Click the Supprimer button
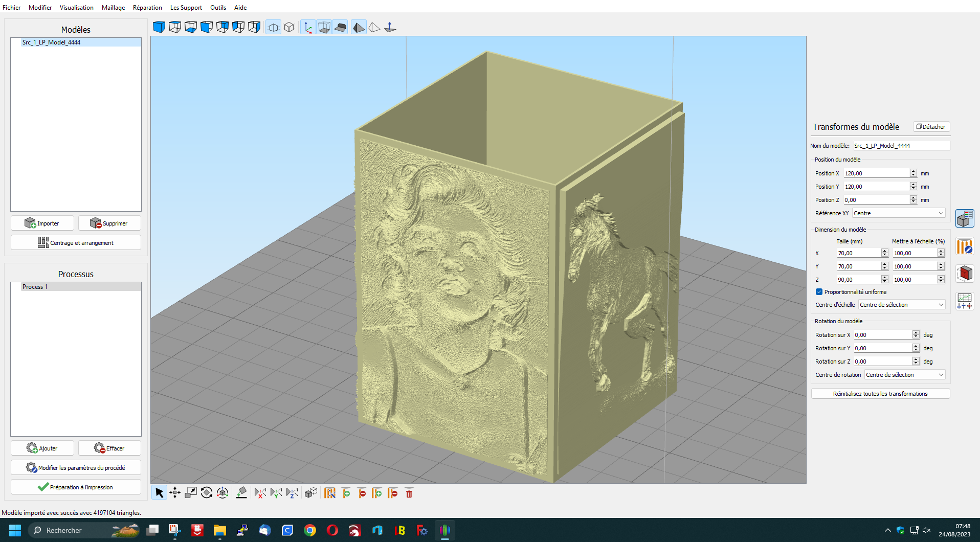Image resolution: width=980 pixels, height=542 pixels. tap(109, 223)
